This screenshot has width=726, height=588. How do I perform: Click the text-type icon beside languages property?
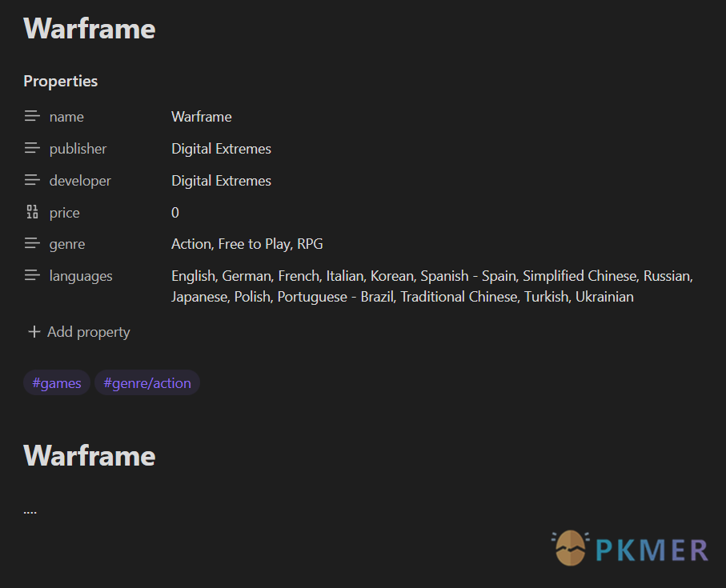[32, 276]
